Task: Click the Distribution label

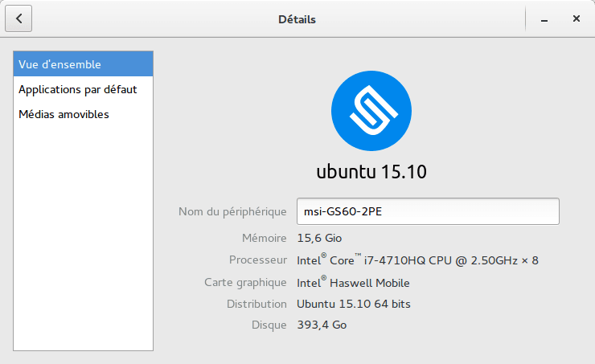Action: tap(256, 304)
